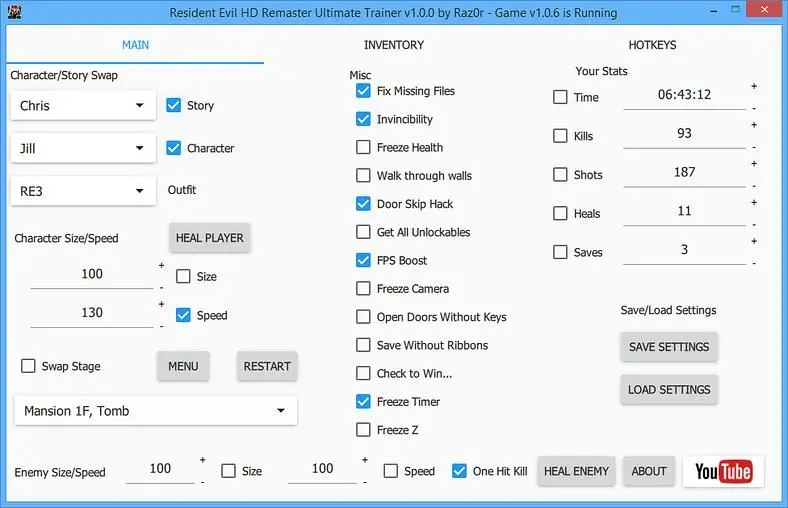The height and width of the screenshot is (508, 788).
Task: Minimize the trainer window
Action: pyautogui.click(x=714, y=11)
